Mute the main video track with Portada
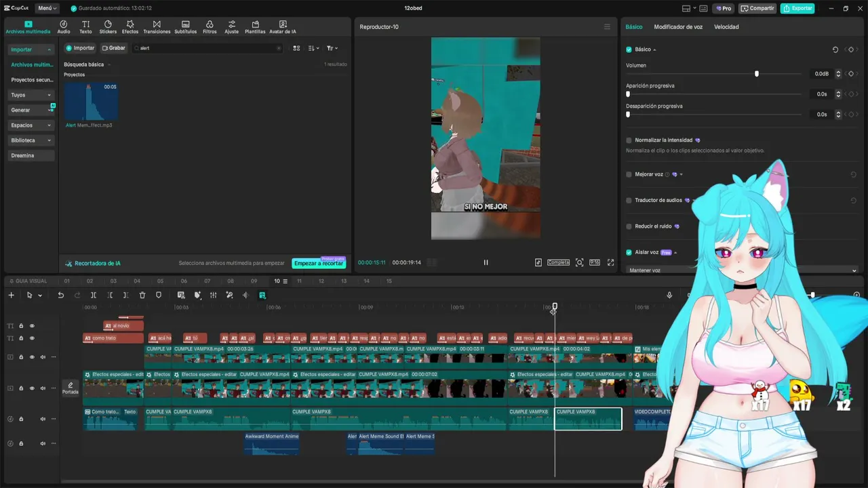Screen dimensions: 868x488 43,388
